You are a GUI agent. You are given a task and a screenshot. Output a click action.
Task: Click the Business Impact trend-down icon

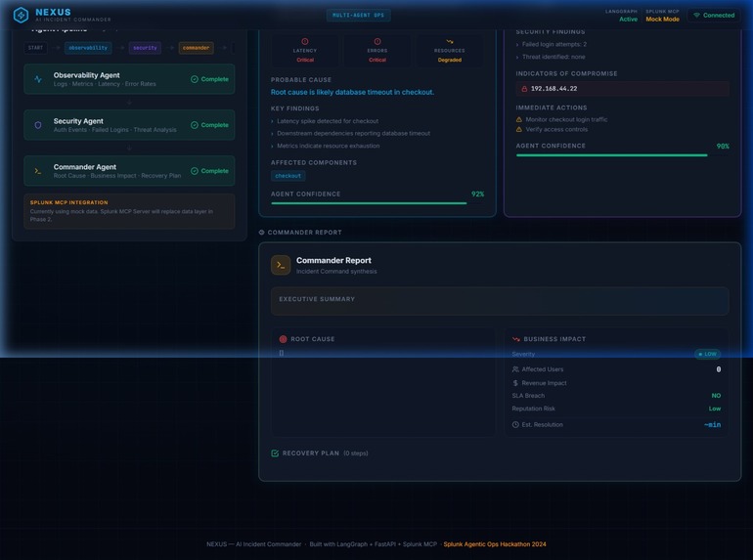coord(516,339)
